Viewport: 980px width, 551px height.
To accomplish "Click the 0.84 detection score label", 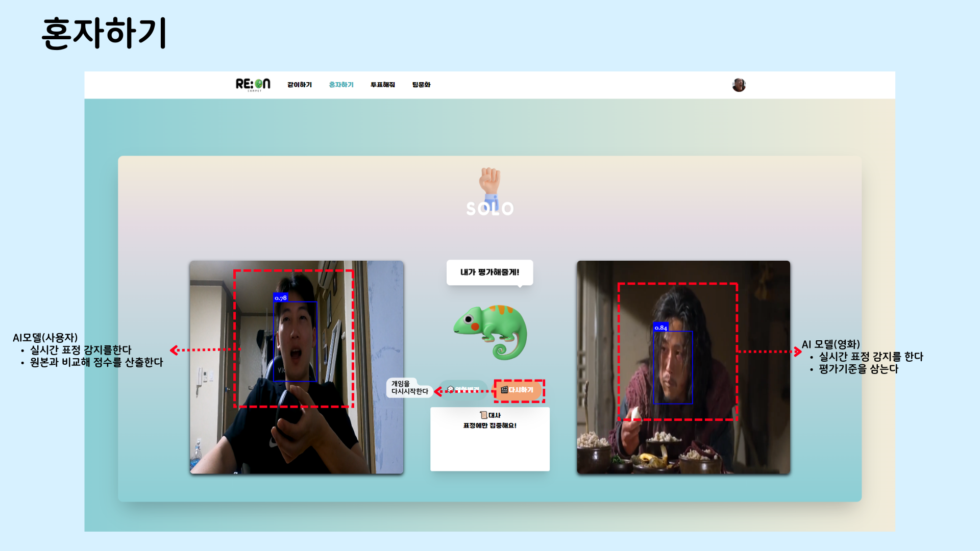I will 660,328.
